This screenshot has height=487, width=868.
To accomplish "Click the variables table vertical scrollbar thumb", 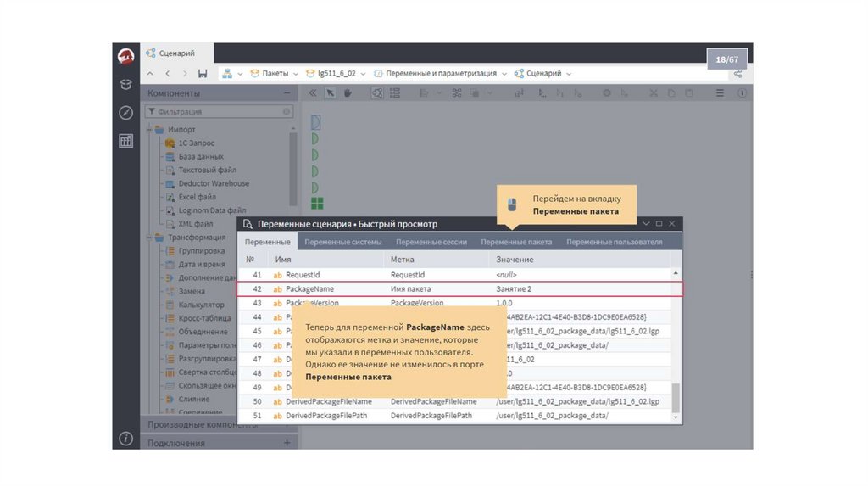I will [676, 399].
